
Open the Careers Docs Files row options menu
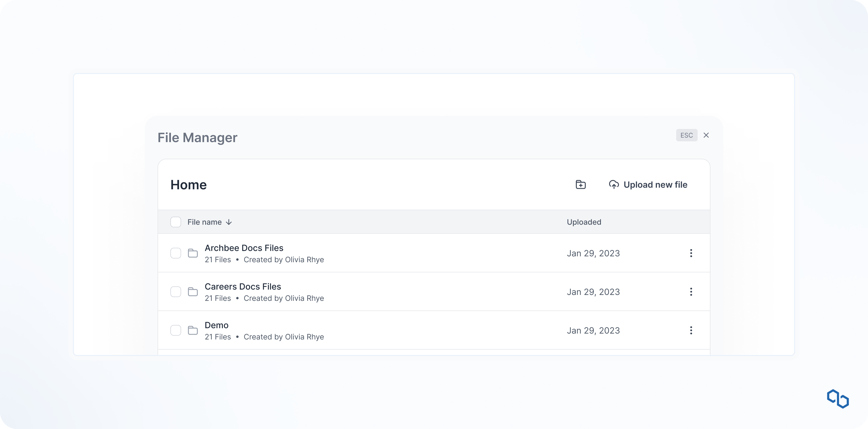(691, 292)
